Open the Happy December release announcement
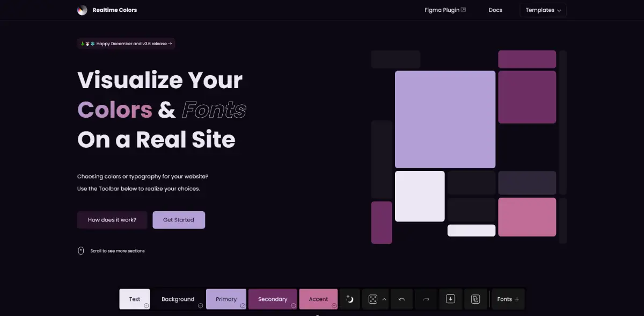This screenshot has height=316, width=644. pos(127,44)
